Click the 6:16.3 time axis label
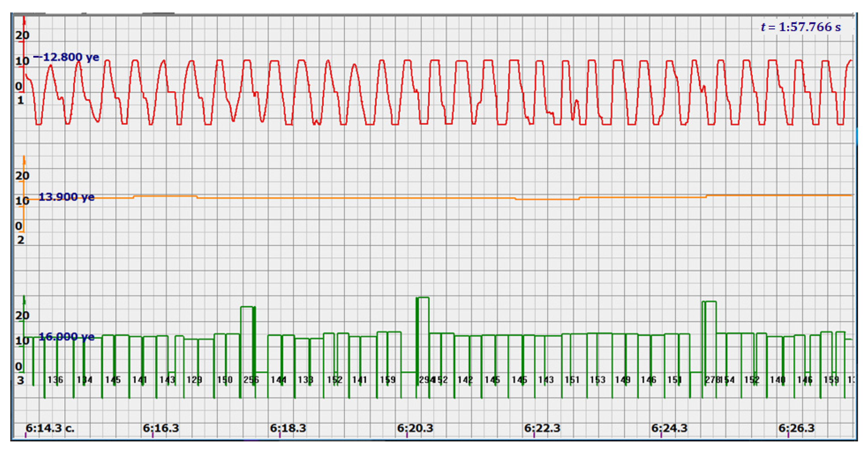 pyautogui.click(x=161, y=428)
